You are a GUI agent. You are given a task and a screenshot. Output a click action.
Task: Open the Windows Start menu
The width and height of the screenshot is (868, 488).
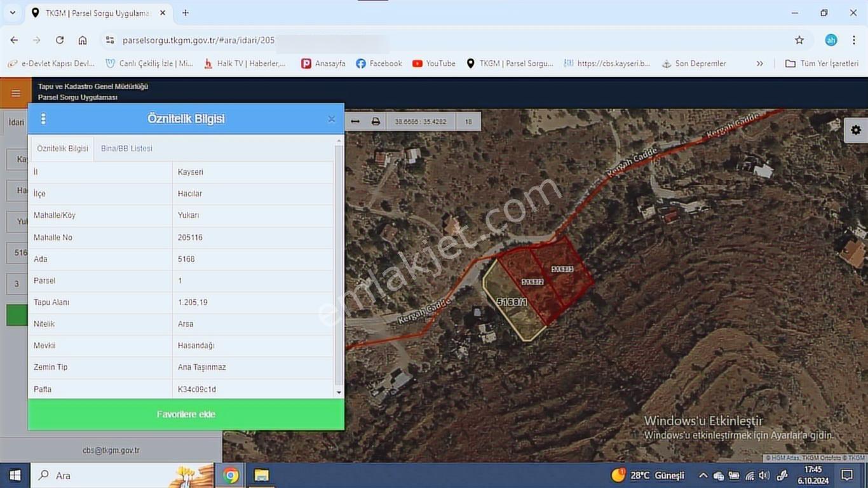click(x=15, y=475)
